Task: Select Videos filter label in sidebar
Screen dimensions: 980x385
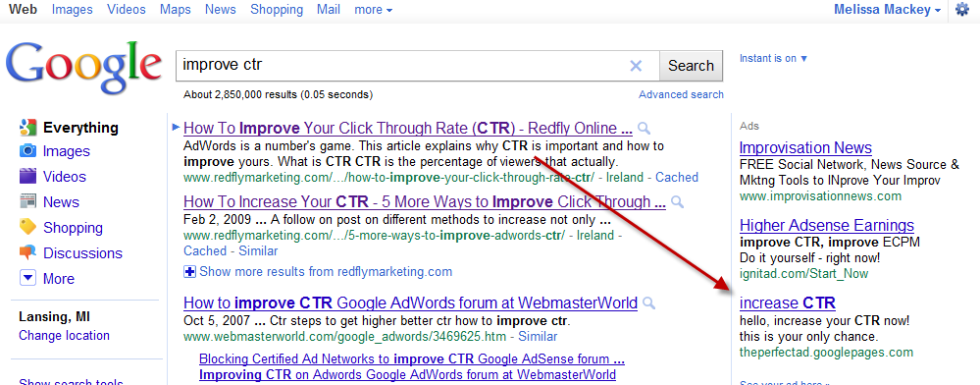Action: [65, 177]
